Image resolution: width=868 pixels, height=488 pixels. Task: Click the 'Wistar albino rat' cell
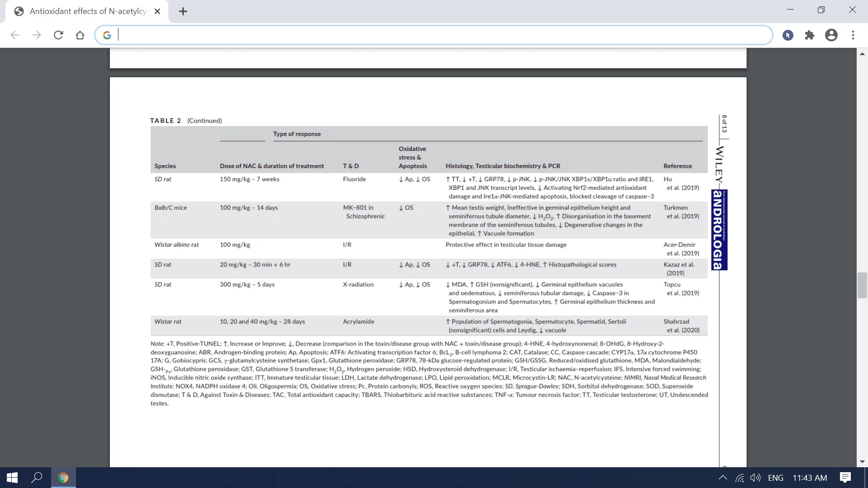click(x=177, y=244)
